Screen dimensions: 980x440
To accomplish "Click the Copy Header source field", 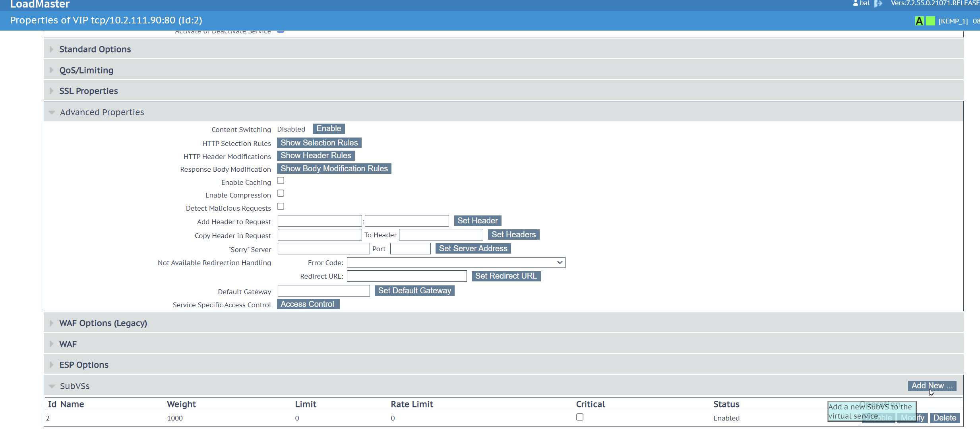I will point(320,235).
